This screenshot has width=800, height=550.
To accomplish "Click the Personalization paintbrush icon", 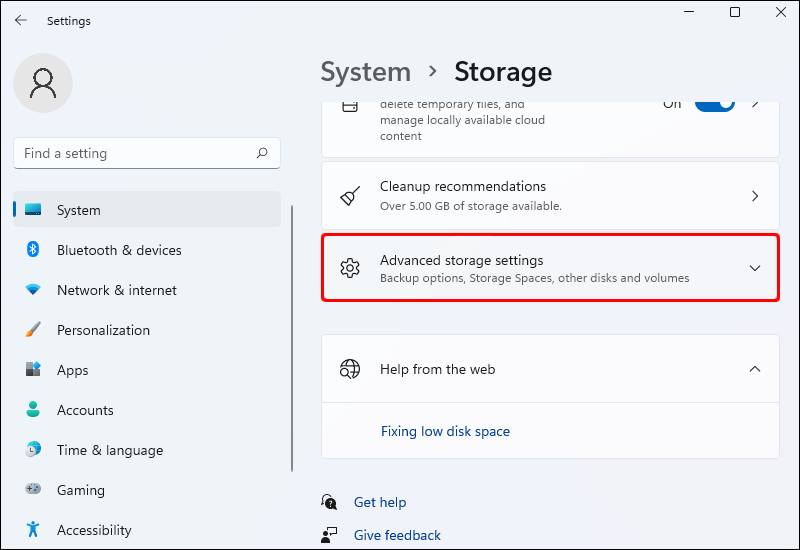I will point(33,330).
